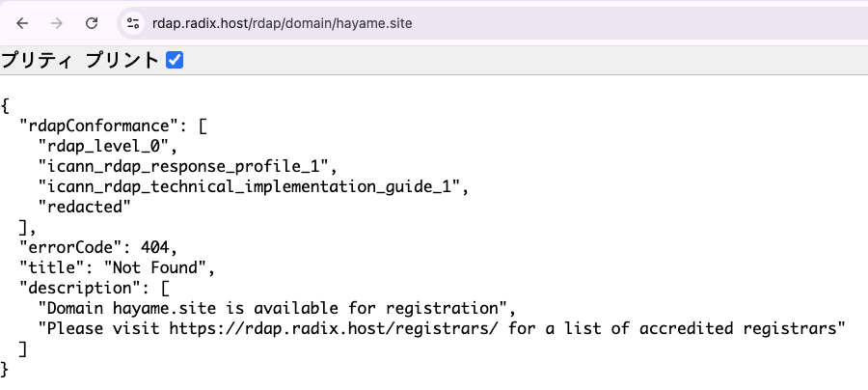Click the errorCode value 404
Image resolution: width=868 pixels, height=390 pixels.
point(154,247)
